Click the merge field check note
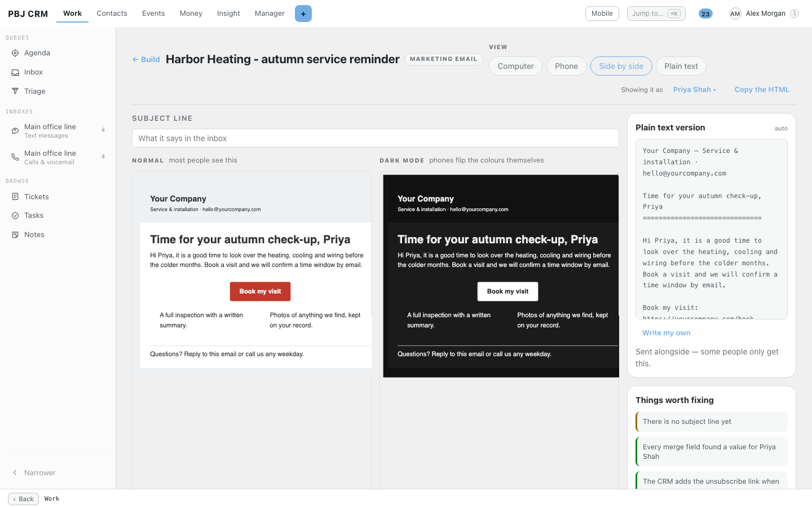This screenshot has height=508, width=812. point(712,452)
